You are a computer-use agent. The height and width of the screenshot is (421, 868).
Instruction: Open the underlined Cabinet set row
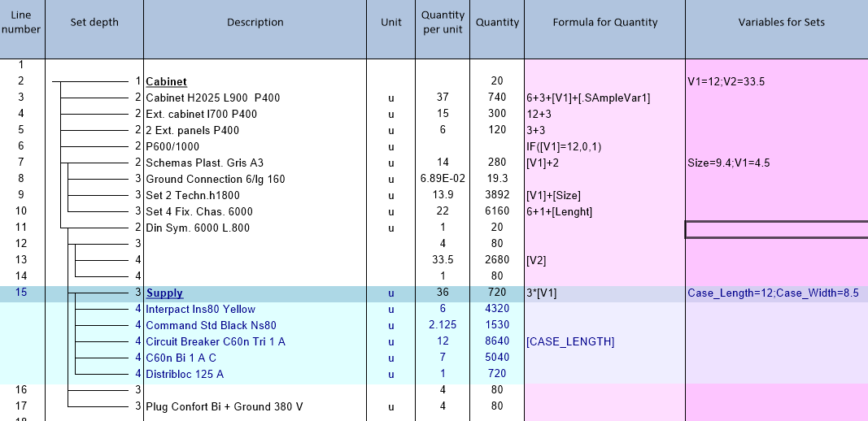(x=167, y=81)
